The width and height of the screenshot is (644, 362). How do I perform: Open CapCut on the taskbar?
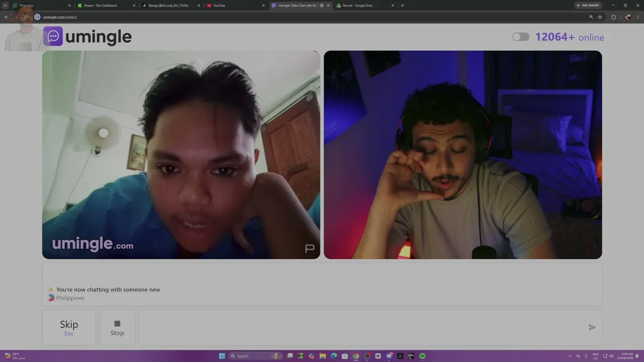pyautogui.click(x=378, y=356)
